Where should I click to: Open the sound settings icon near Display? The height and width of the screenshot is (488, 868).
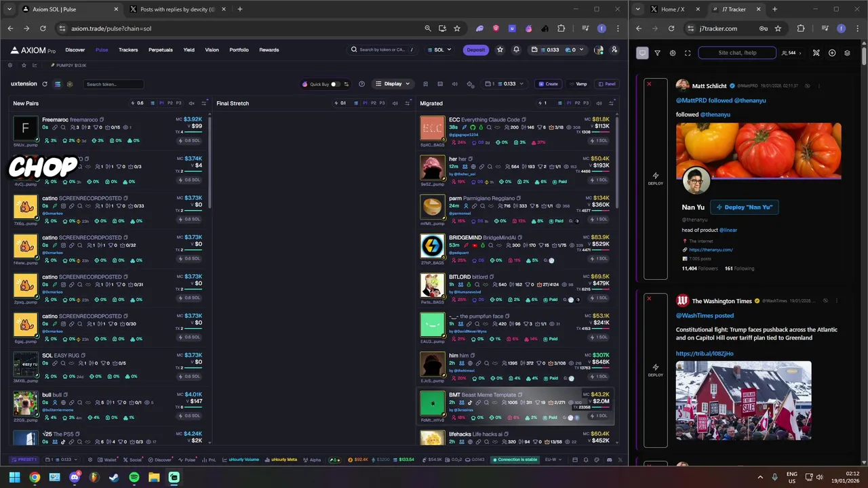(x=456, y=84)
